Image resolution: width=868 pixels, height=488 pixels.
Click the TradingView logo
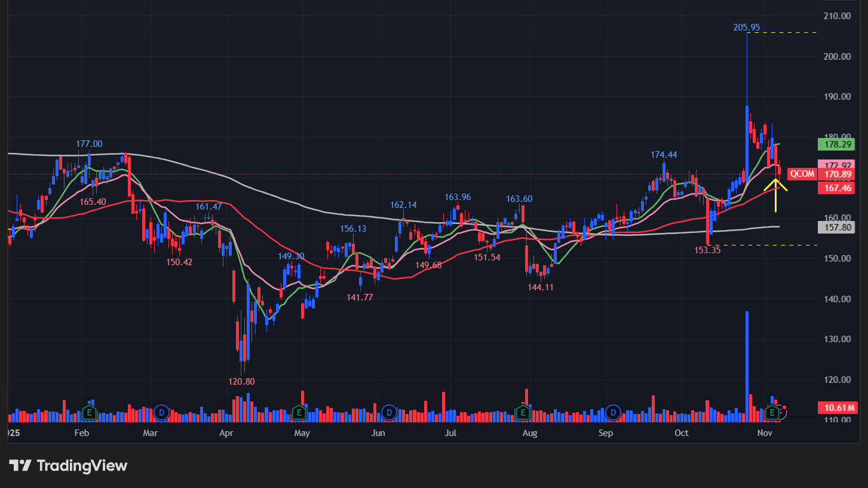(x=69, y=465)
